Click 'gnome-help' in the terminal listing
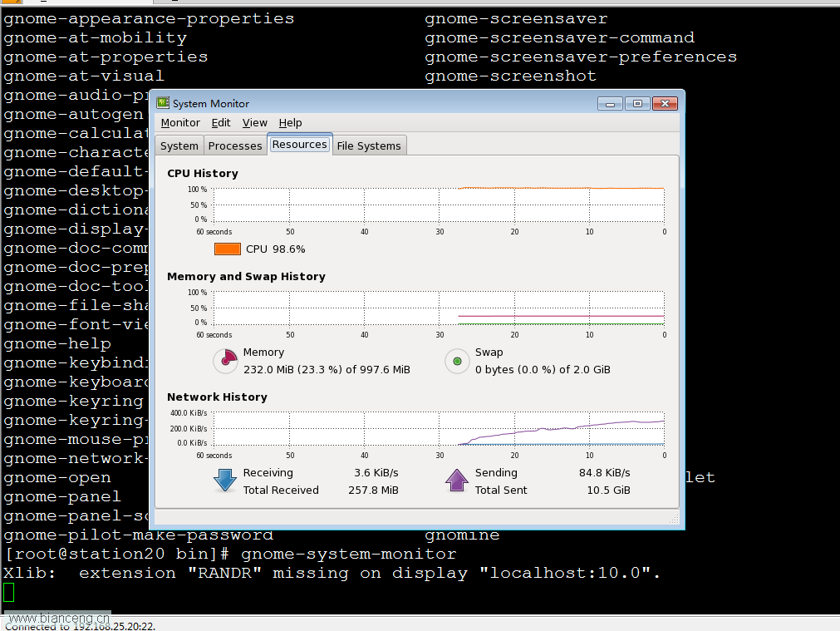Image resolution: width=840 pixels, height=631 pixels. [x=57, y=343]
